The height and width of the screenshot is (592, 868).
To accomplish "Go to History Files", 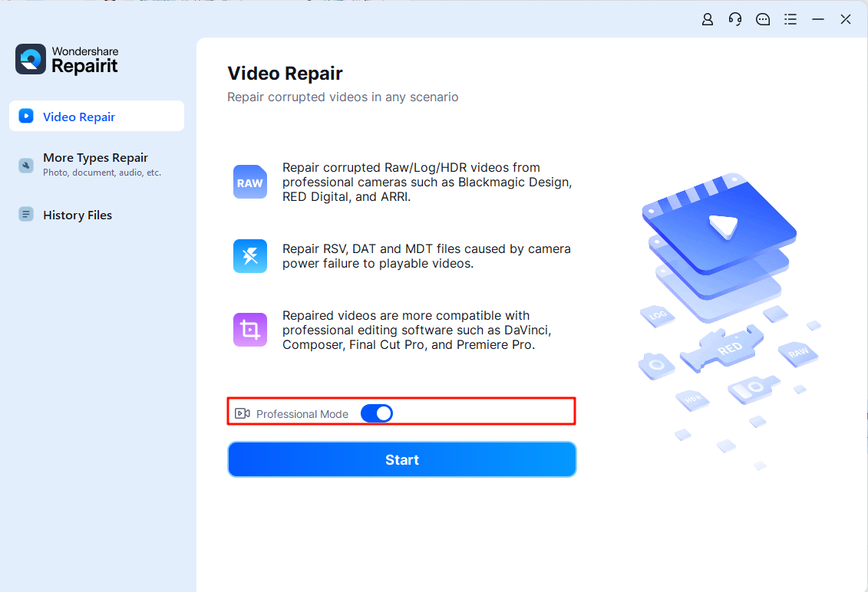I will tap(78, 215).
